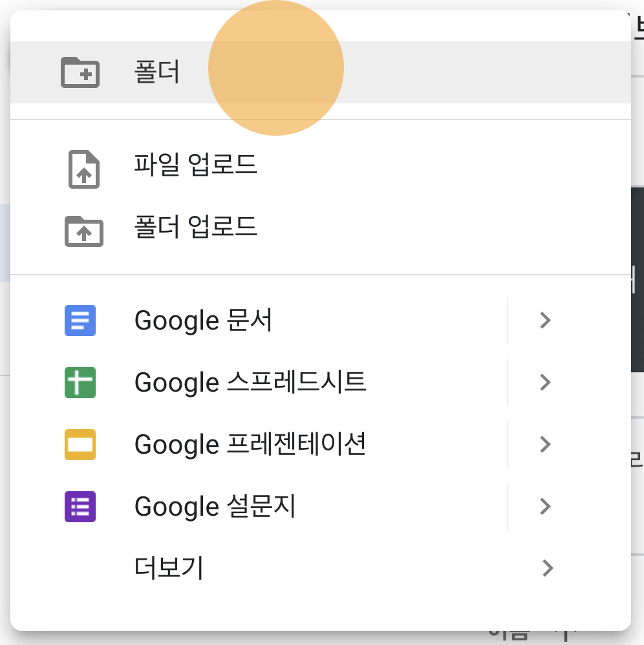The width and height of the screenshot is (644, 645).
Task: Click the file upload icon
Action: point(84,169)
